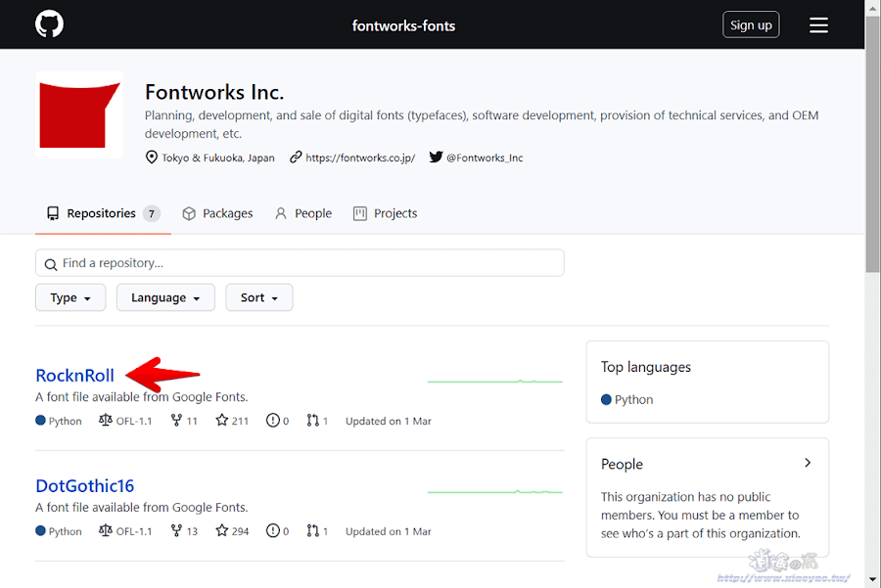The width and height of the screenshot is (881, 588).
Task: Expand the People section chevron
Action: (808, 463)
